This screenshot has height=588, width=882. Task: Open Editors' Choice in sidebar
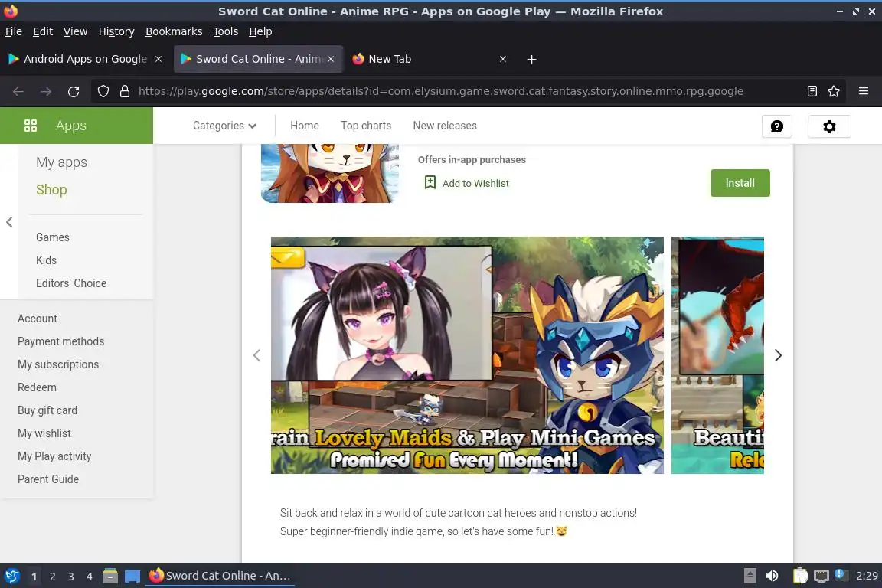coord(71,283)
